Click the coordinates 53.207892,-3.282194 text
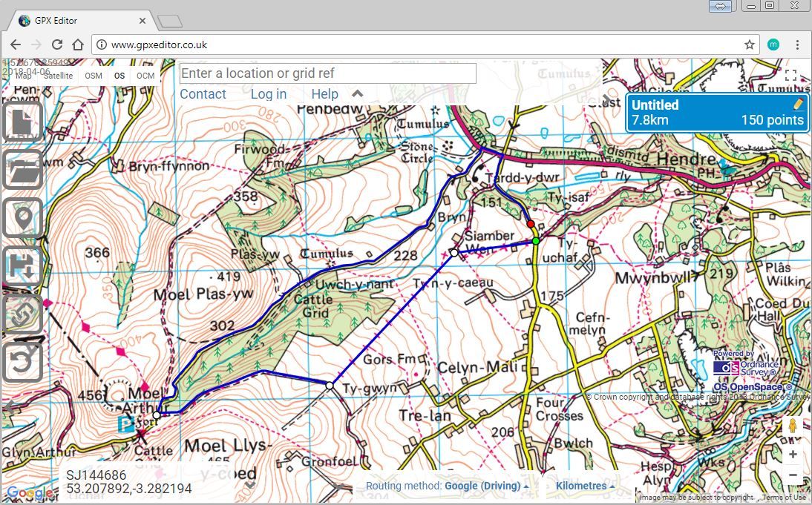812x505 pixels. [129, 488]
